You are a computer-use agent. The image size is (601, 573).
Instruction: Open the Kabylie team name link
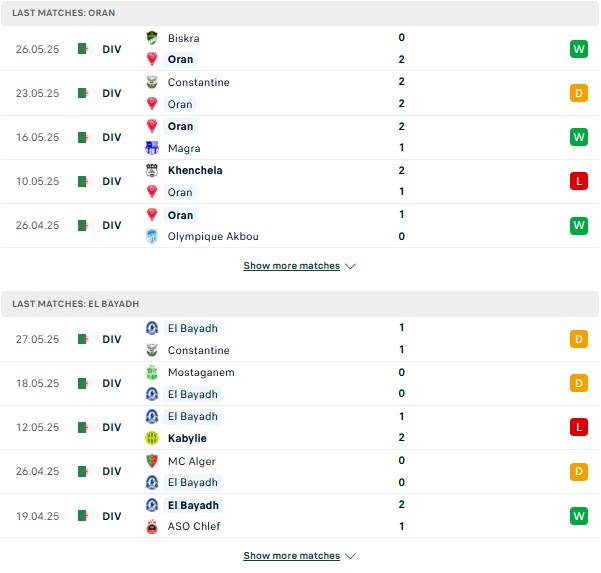(x=187, y=438)
